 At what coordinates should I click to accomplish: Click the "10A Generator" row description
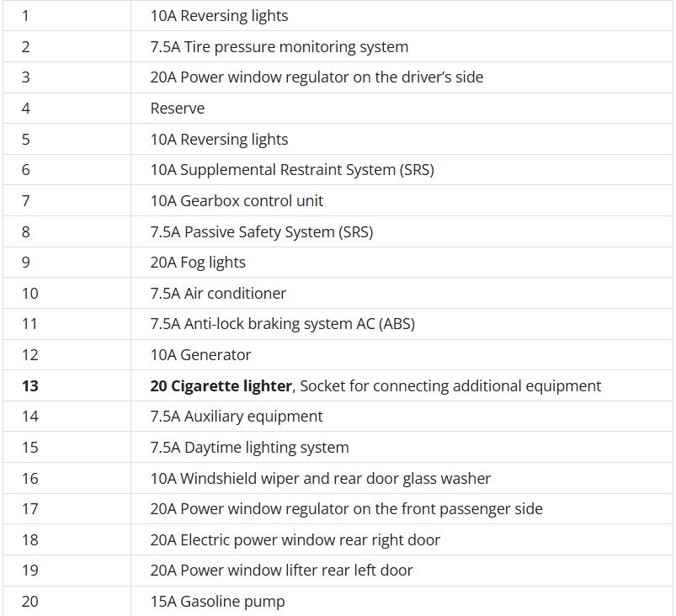click(200, 355)
